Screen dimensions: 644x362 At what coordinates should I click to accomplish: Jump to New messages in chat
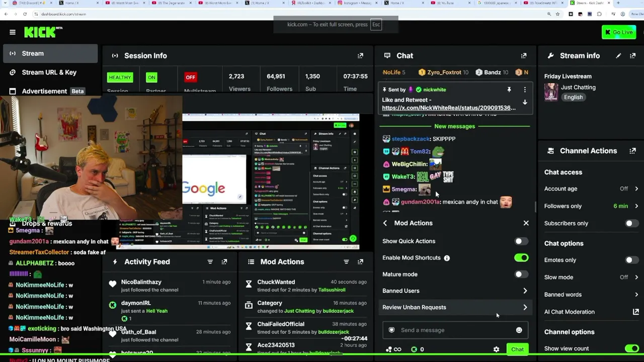tap(454, 127)
